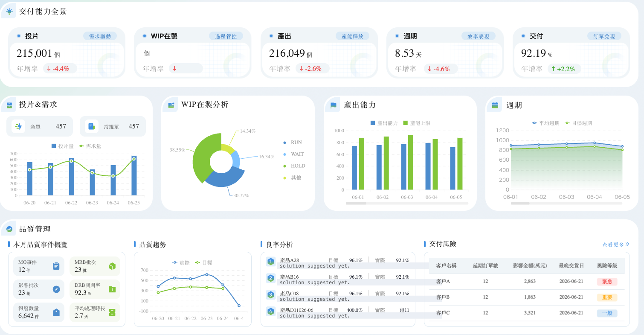Click the 緊急 risk badge for 客戶A

(607, 282)
